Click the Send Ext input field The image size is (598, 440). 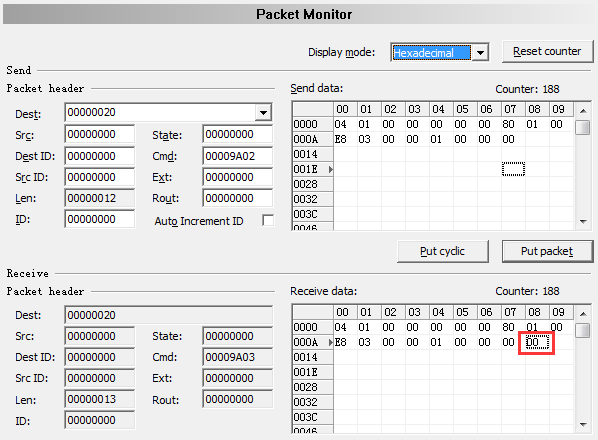pos(237,177)
